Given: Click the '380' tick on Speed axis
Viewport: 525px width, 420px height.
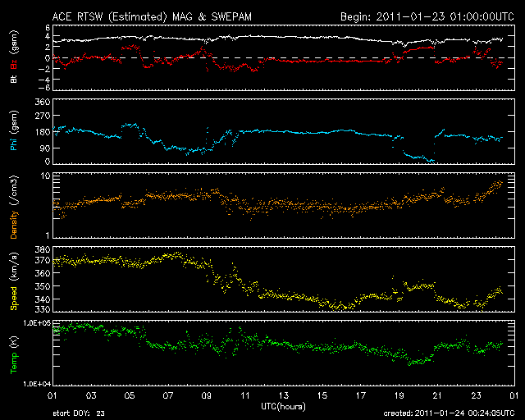Looking at the screenshot, I should pos(43,249).
